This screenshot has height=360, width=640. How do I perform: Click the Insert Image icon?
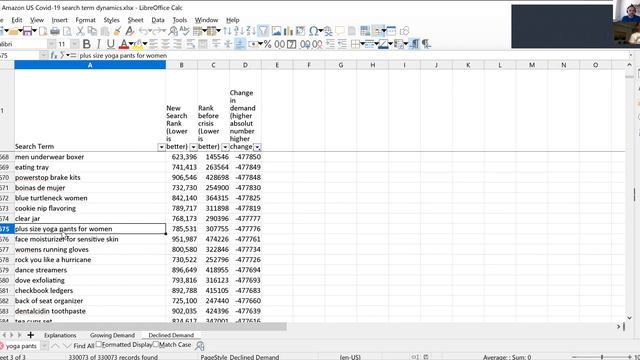(x=276, y=31)
